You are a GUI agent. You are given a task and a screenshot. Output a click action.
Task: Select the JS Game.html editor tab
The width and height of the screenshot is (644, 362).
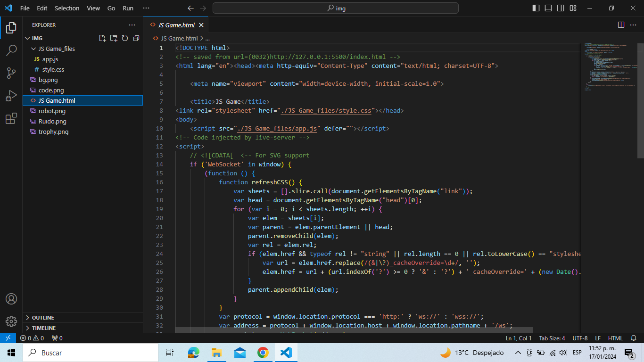point(176,25)
